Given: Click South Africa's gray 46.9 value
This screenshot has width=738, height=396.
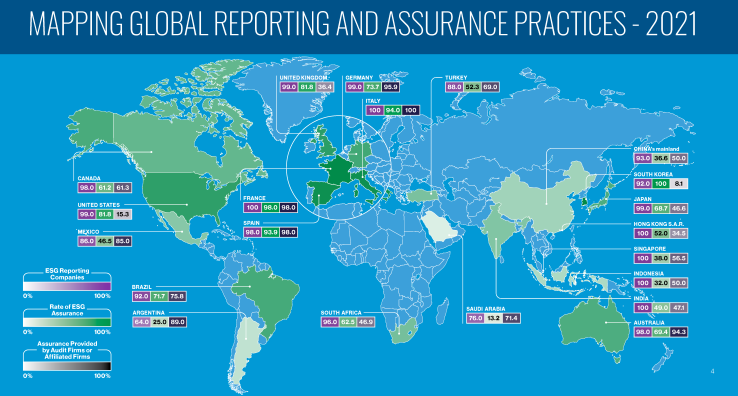Looking at the screenshot, I should coord(366,322).
